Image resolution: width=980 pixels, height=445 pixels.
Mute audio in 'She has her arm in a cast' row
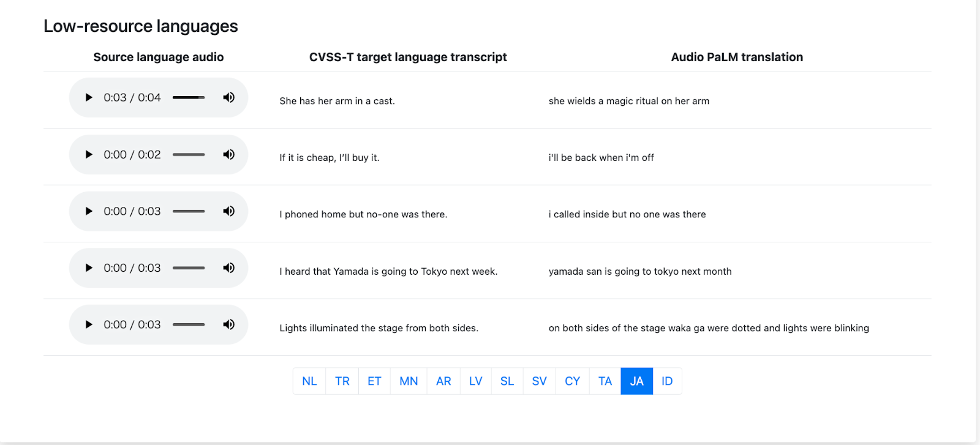click(228, 97)
